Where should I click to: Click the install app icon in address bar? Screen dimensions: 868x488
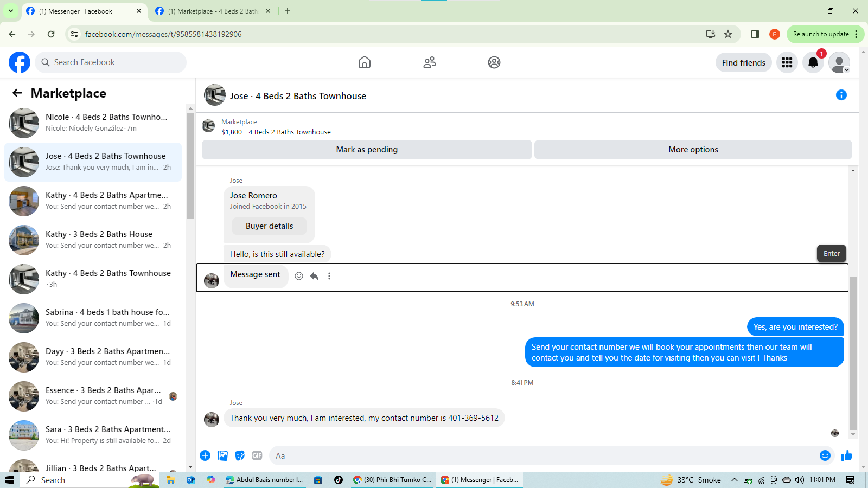tap(710, 34)
